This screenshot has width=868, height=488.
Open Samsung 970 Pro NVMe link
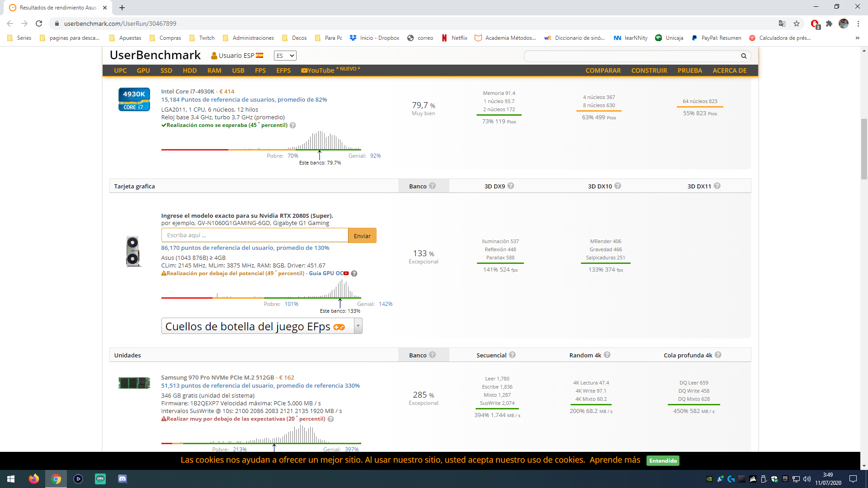point(217,377)
